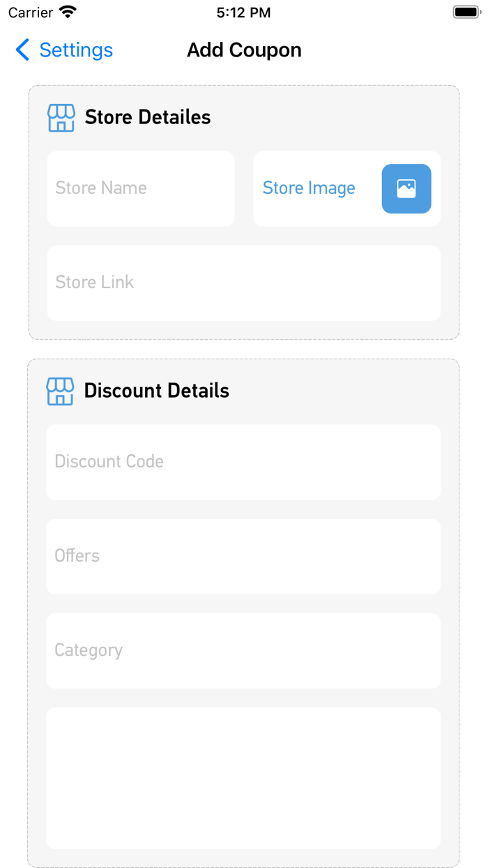This screenshot has height=868, width=488.
Task: Select the Discount Details heading
Action: point(157,391)
